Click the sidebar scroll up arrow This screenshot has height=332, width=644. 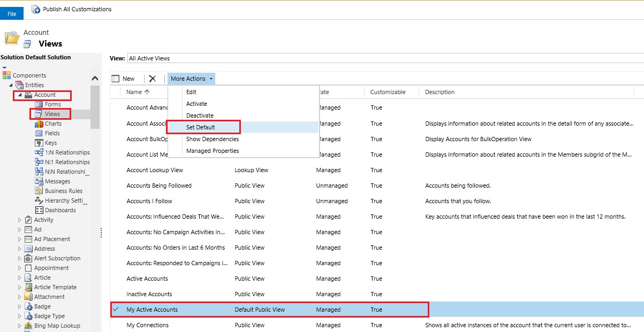[95, 78]
